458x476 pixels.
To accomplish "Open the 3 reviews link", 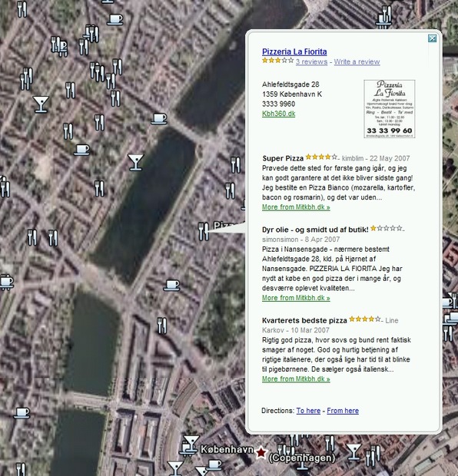I will tap(311, 61).
